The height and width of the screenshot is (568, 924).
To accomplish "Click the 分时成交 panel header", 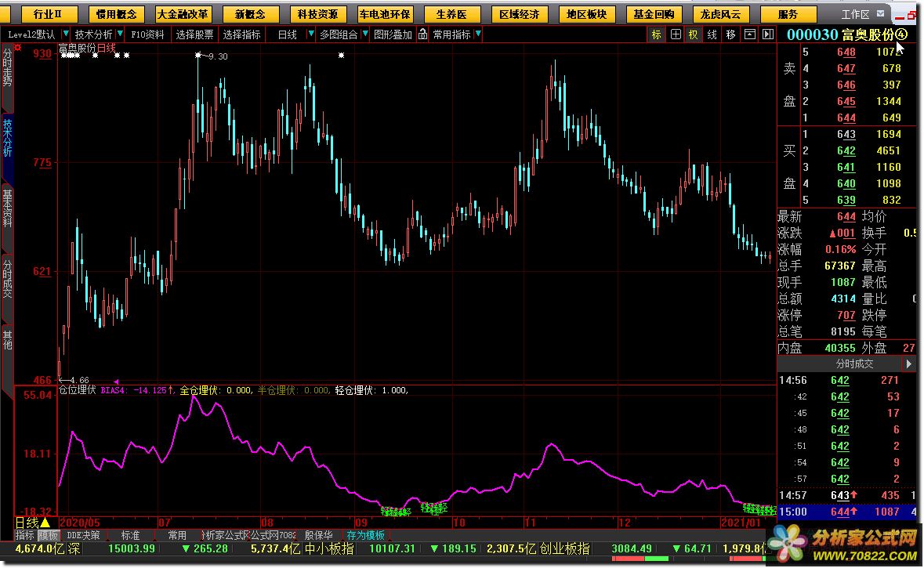I will click(854, 364).
